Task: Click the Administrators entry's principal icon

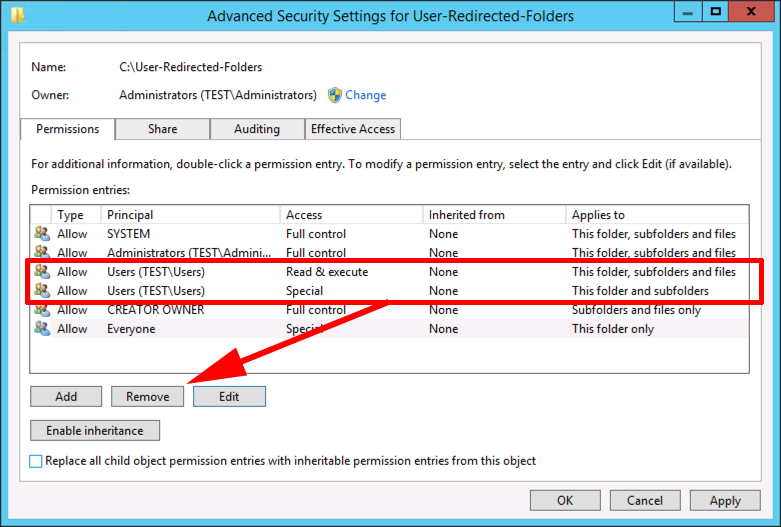Action: point(42,252)
